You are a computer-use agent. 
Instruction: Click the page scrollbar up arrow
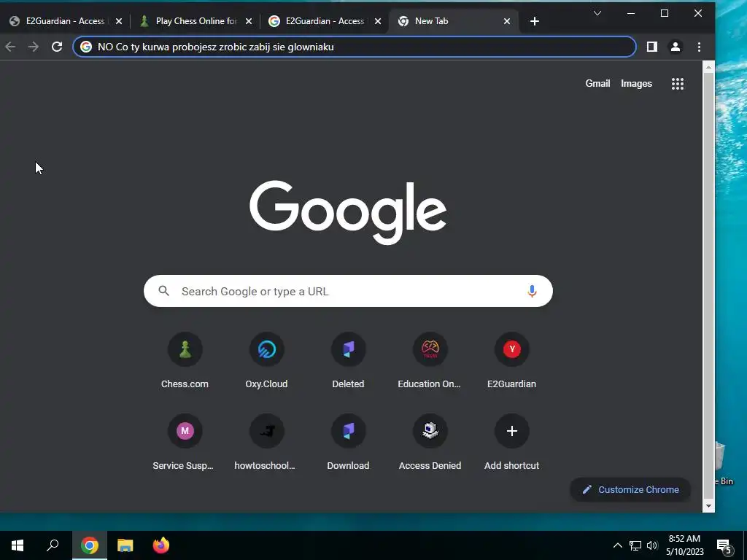click(x=708, y=67)
